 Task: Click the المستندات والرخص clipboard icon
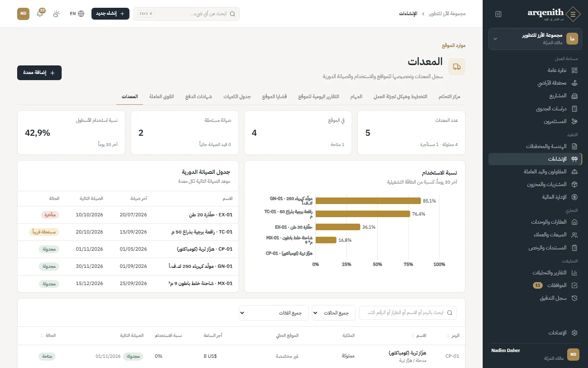click(575, 248)
